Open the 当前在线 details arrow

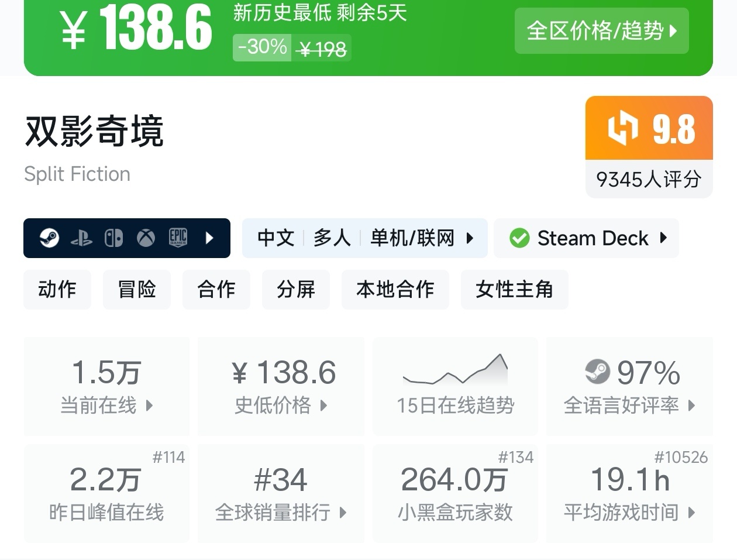[149, 405]
